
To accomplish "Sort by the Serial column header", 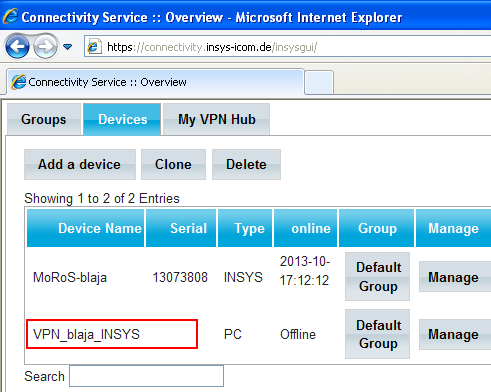I will point(181,228).
